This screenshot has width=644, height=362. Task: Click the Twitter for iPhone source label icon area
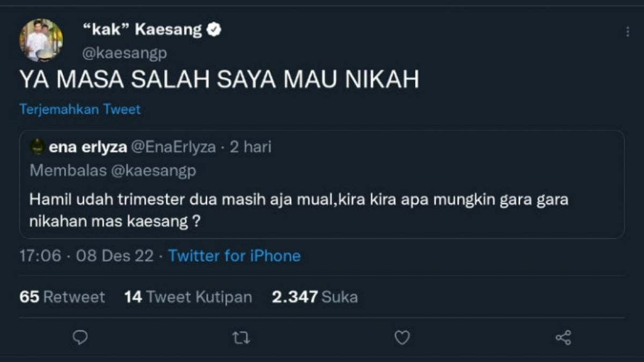[x=234, y=256]
